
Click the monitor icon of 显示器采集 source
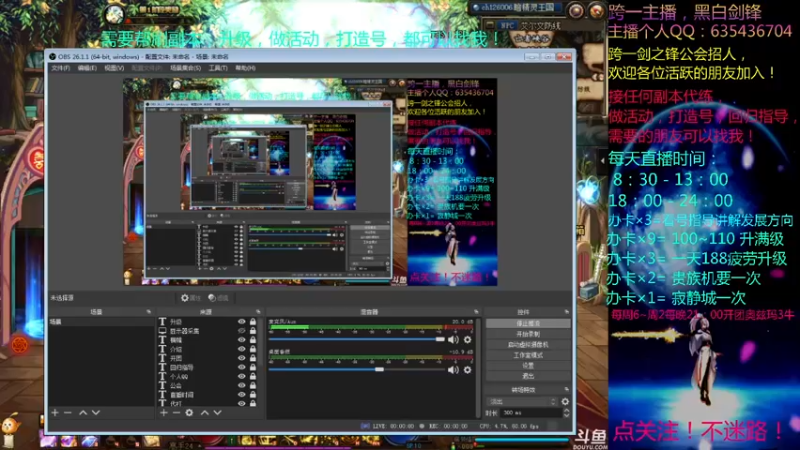[x=162, y=331]
